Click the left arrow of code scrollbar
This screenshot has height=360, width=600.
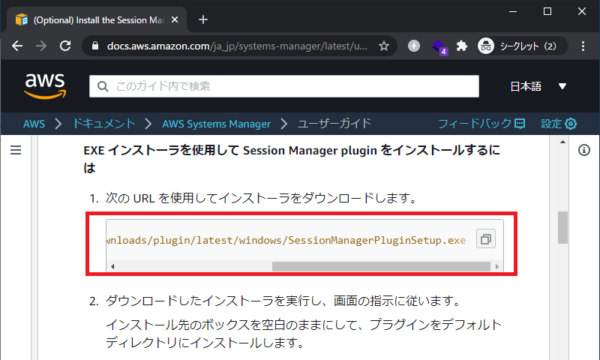(112, 267)
